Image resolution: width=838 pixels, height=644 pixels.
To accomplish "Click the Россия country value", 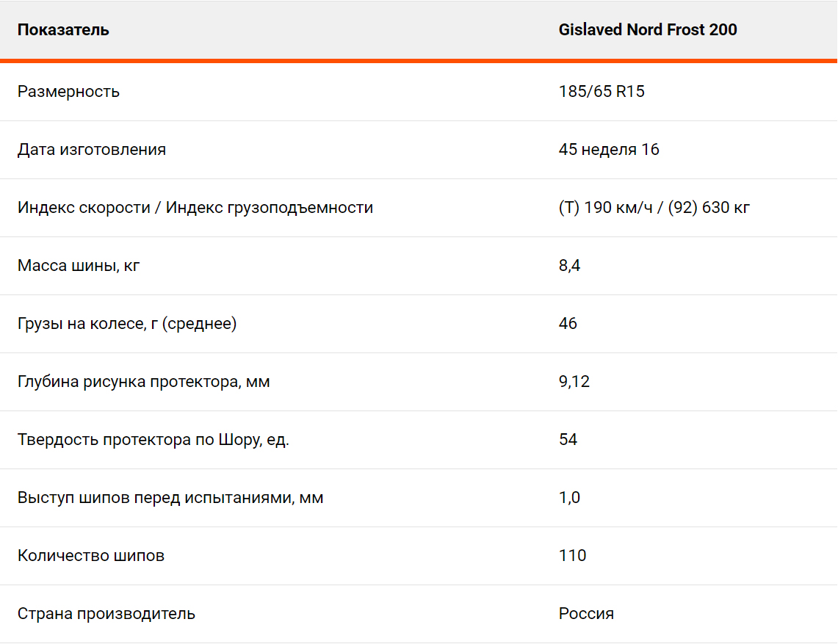I will coord(586,614).
